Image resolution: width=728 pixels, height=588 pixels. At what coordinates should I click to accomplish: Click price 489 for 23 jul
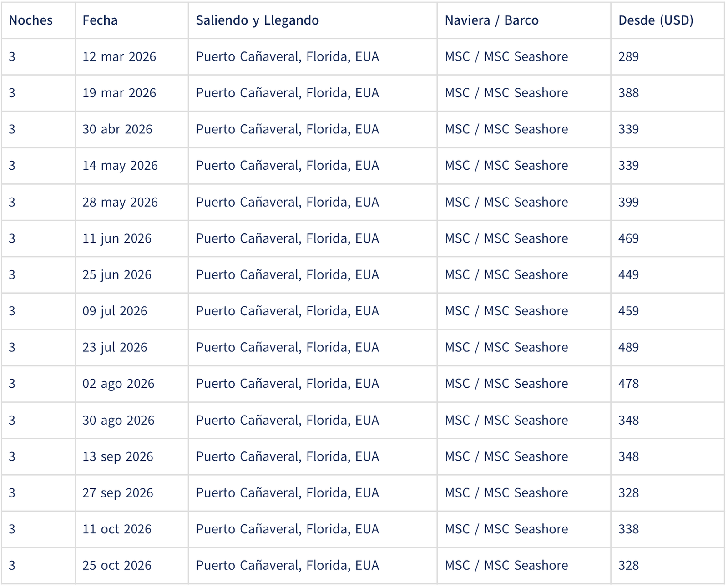coord(629,347)
